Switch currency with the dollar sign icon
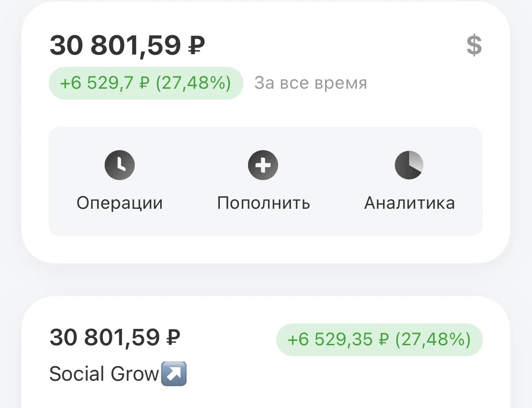This screenshot has width=532, height=408. [474, 45]
